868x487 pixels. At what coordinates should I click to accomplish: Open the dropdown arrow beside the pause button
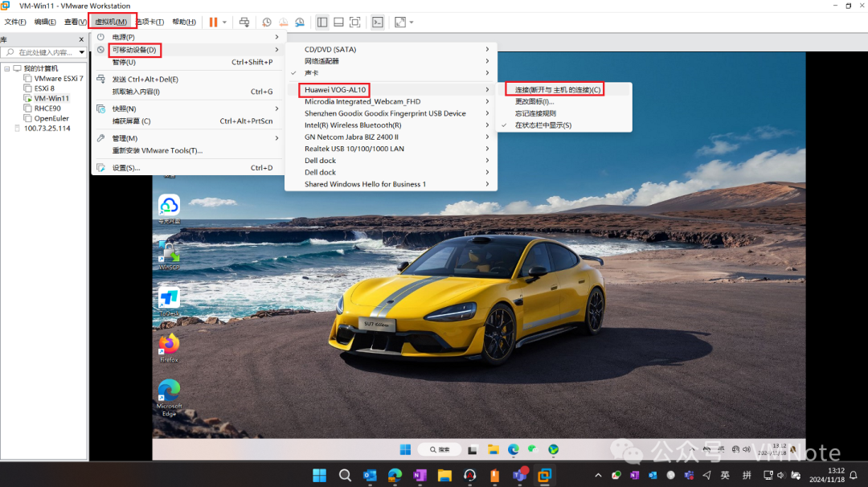point(225,23)
